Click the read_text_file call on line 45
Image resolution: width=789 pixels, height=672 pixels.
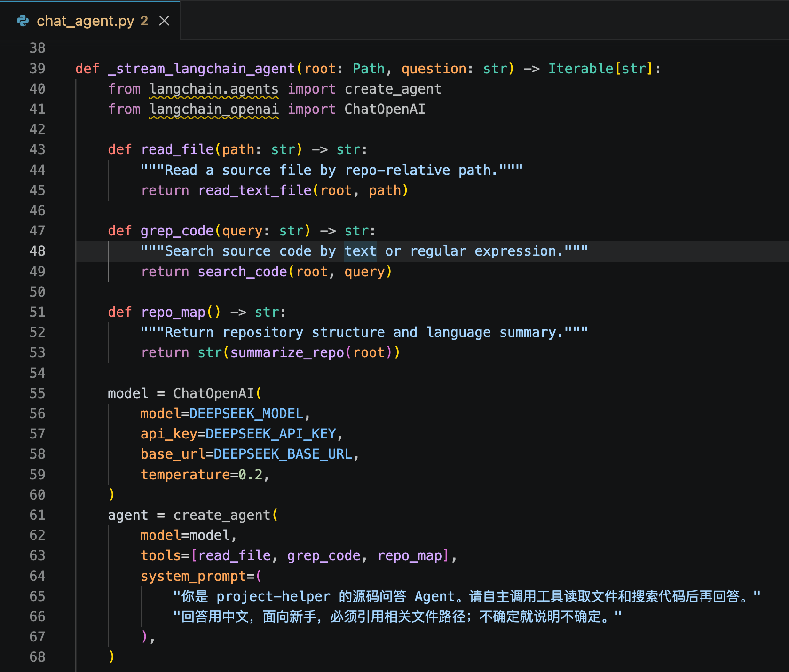pyautogui.click(x=255, y=190)
